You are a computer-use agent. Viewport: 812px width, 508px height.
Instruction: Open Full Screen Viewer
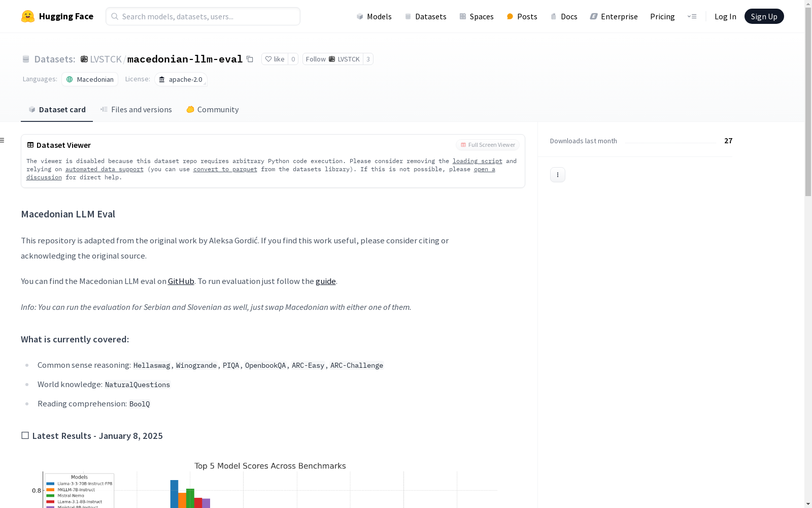[488, 145]
